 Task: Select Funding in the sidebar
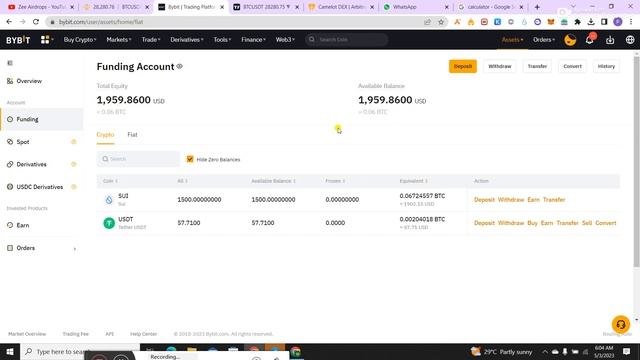pos(42,119)
